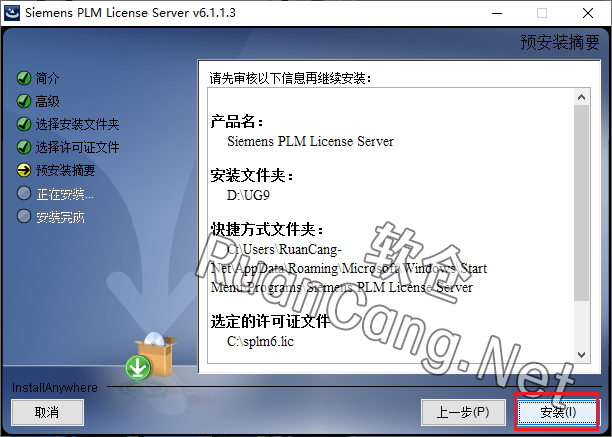Click the scrollbar up arrow in summary

582,97
